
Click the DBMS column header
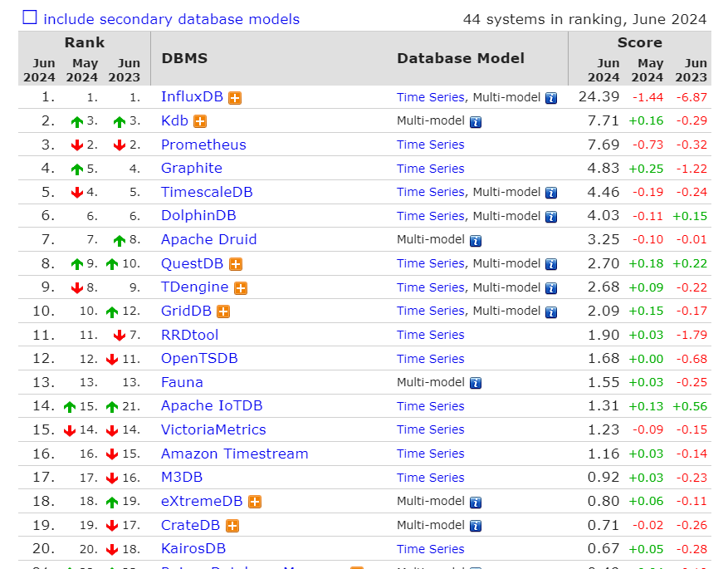[184, 58]
